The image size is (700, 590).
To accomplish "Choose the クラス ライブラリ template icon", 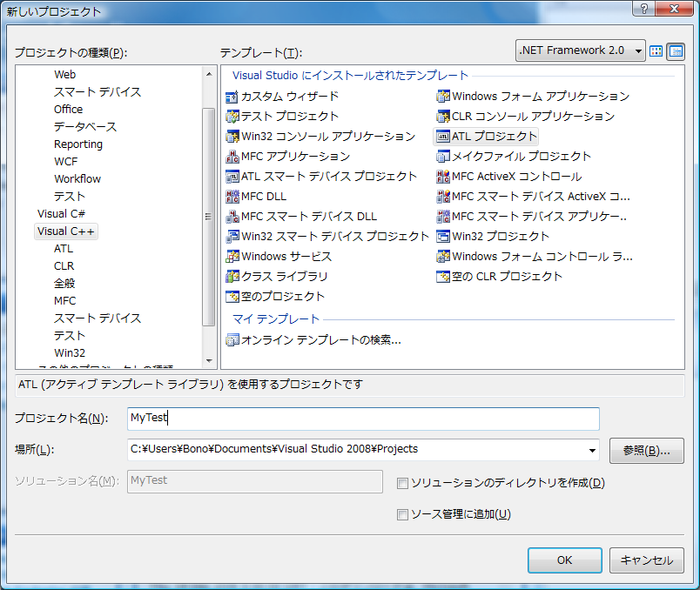I will tap(232, 277).
